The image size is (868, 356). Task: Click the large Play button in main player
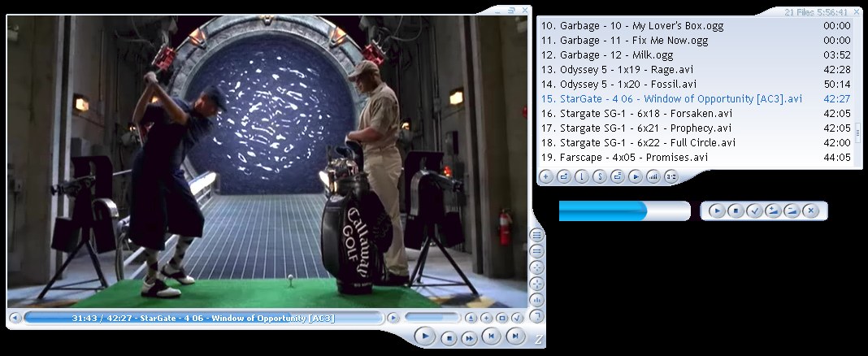pos(424,336)
